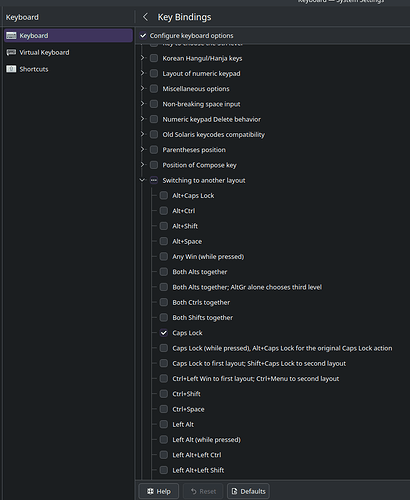Screen dimensions: 410x500
Task: Collapse Switching to another layout group
Action: (142, 180)
